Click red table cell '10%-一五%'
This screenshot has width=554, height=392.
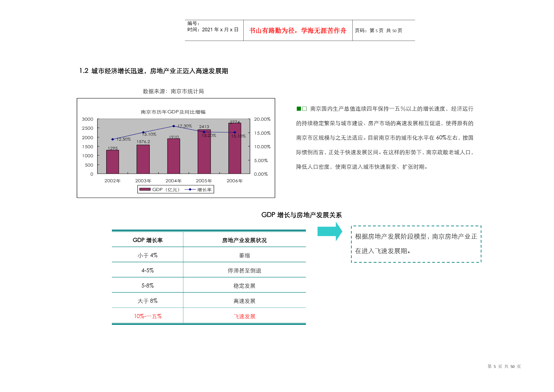coord(148,316)
